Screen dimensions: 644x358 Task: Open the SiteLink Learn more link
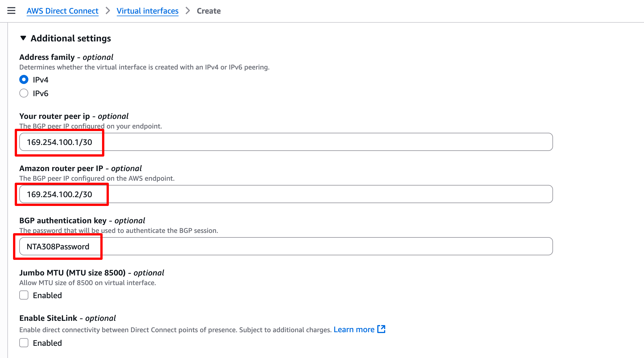tap(354, 330)
